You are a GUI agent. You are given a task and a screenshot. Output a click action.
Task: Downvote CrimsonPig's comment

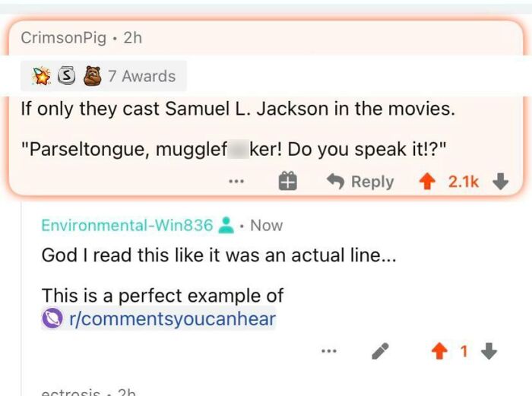pyautogui.click(x=500, y=182)
